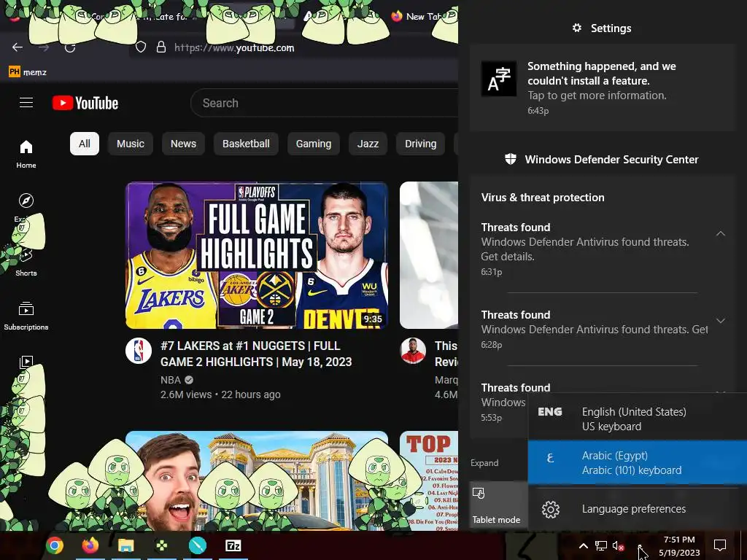The image size is (747, 560).
Task: Open the feature install failed notification
Action: coord(603,87)
